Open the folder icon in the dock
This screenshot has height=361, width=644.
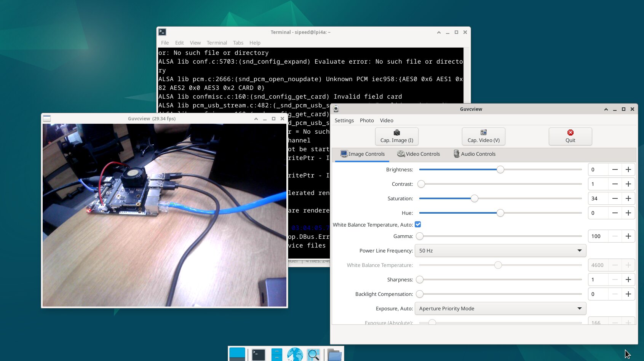pyautogui.click(x=334, y=355)
